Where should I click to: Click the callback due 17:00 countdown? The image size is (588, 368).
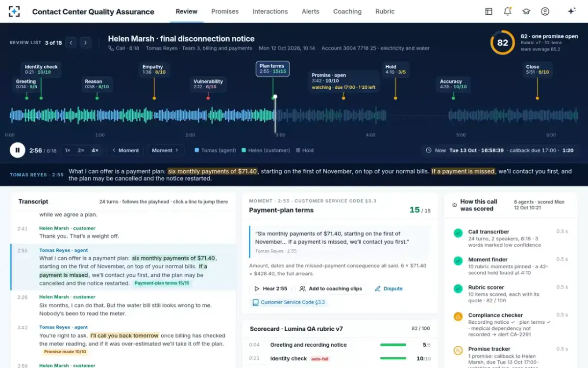(540, 150)
